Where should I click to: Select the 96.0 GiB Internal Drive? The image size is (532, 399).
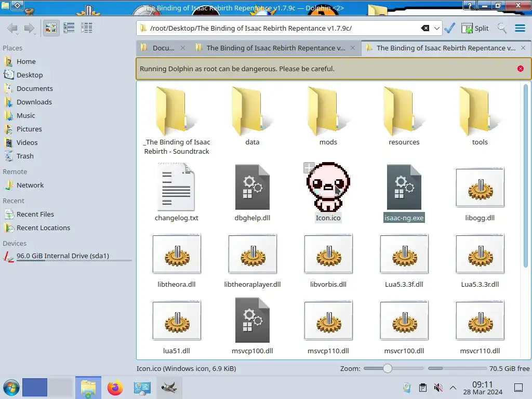[x=63, y=256]
